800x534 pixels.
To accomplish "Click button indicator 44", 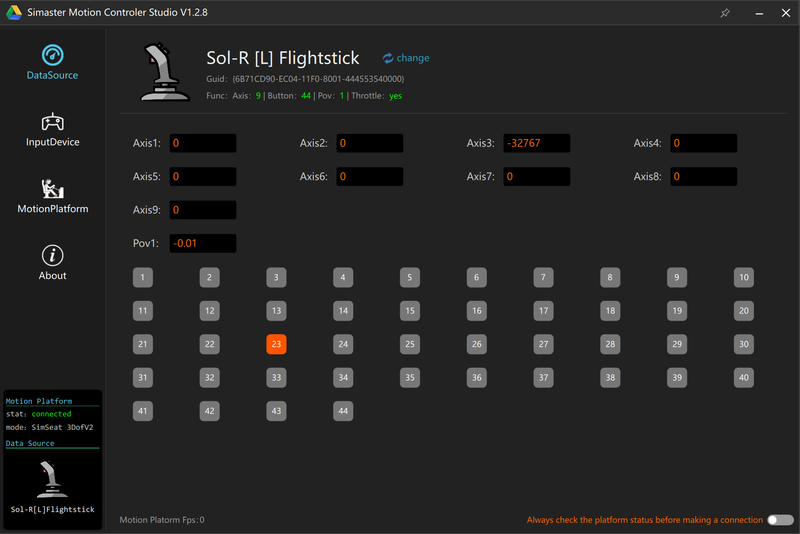I will pos(343,411).
